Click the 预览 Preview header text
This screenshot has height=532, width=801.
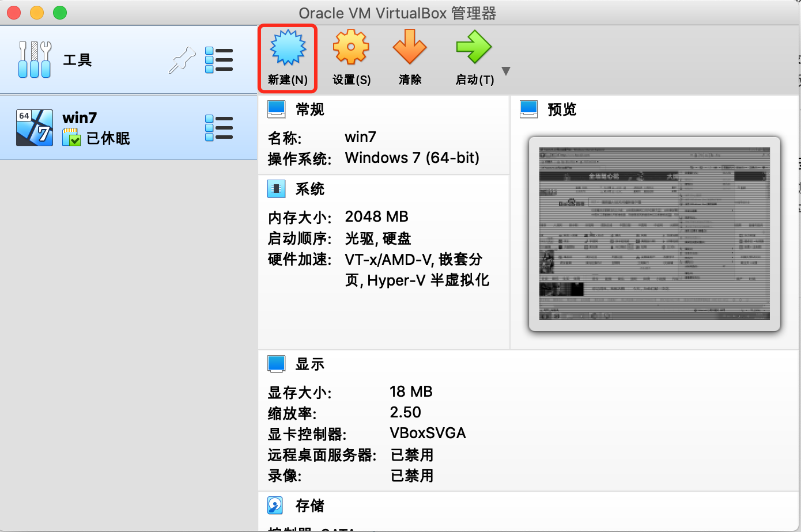point(562,109)
